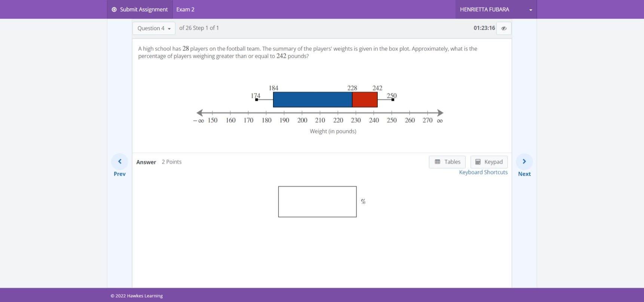Click the 184 label above the box plot

point(273,88)
